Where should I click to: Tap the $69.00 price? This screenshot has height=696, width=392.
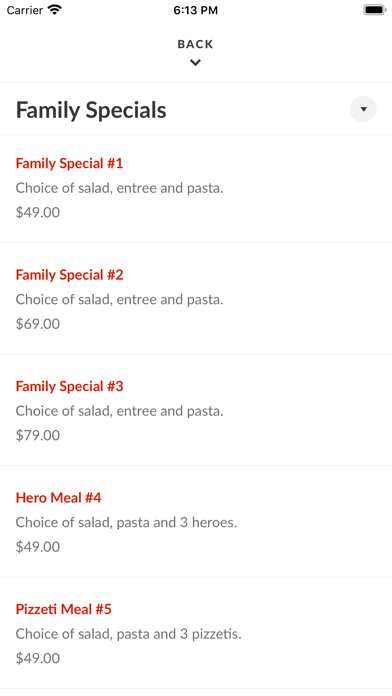tap(38, 324)
